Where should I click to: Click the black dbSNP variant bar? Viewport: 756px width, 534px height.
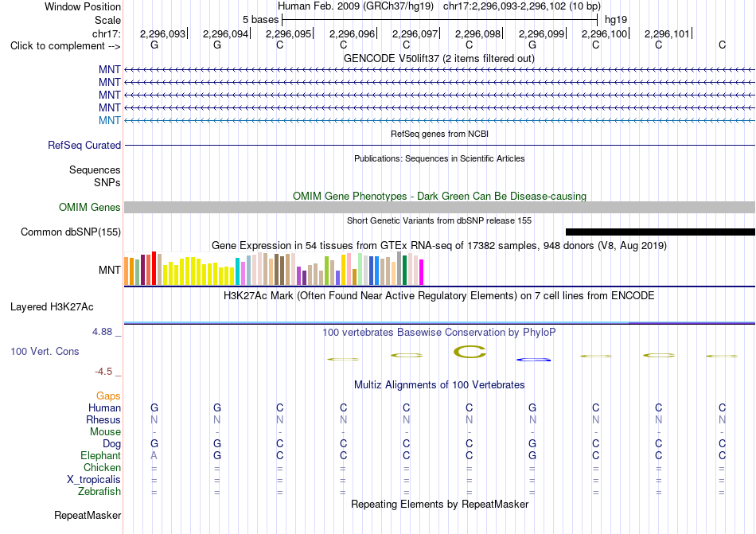660,232
